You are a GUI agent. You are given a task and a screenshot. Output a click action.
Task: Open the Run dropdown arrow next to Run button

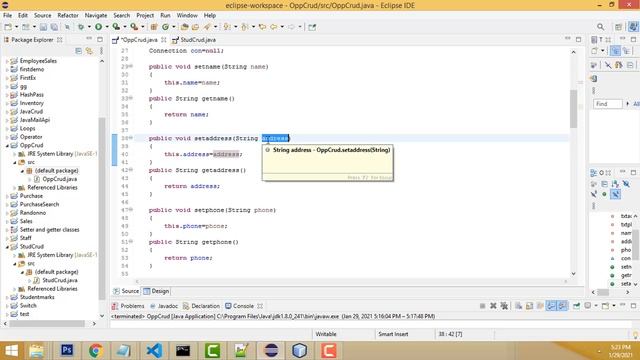107,27
